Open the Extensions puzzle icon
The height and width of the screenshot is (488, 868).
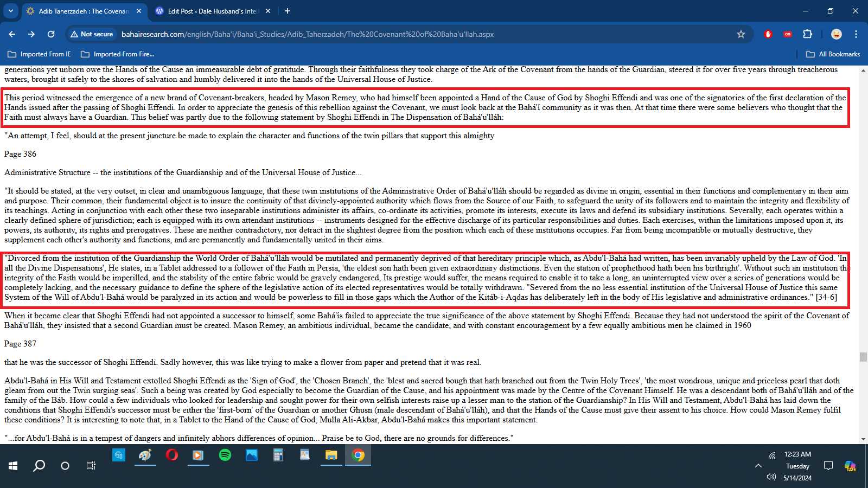click(x=807, y=34)
